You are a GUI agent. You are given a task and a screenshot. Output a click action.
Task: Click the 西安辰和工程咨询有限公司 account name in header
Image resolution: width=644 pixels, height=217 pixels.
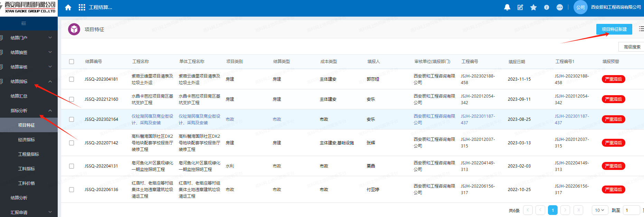coord(616,7)
